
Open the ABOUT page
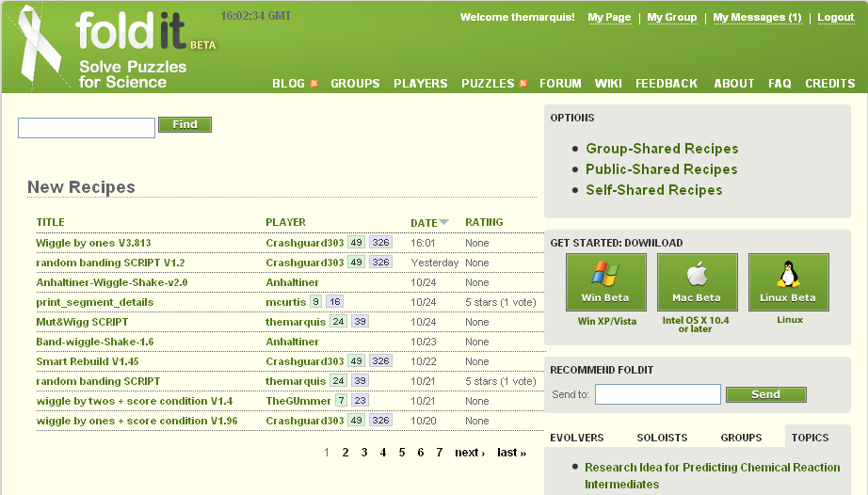[x=734, y=84]
